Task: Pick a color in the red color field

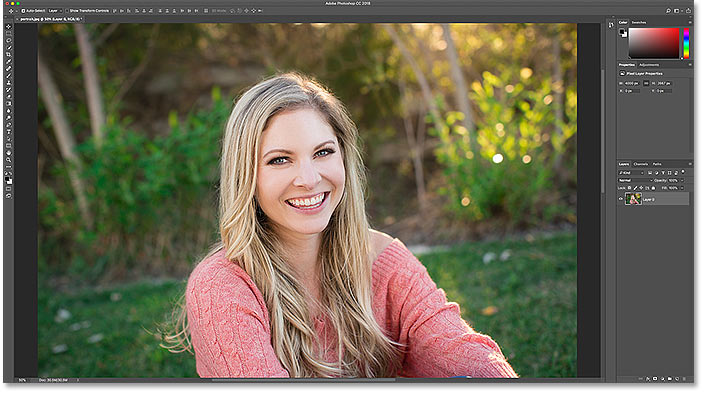Action: (x=654, y=43)
